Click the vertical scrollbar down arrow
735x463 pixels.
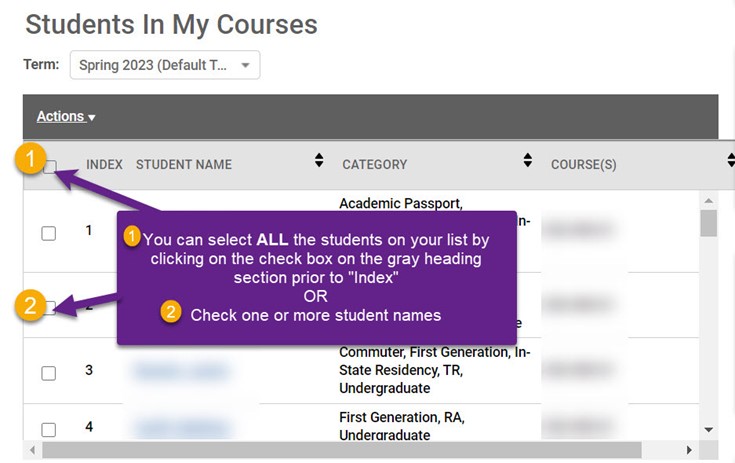[x=709, y=429]
